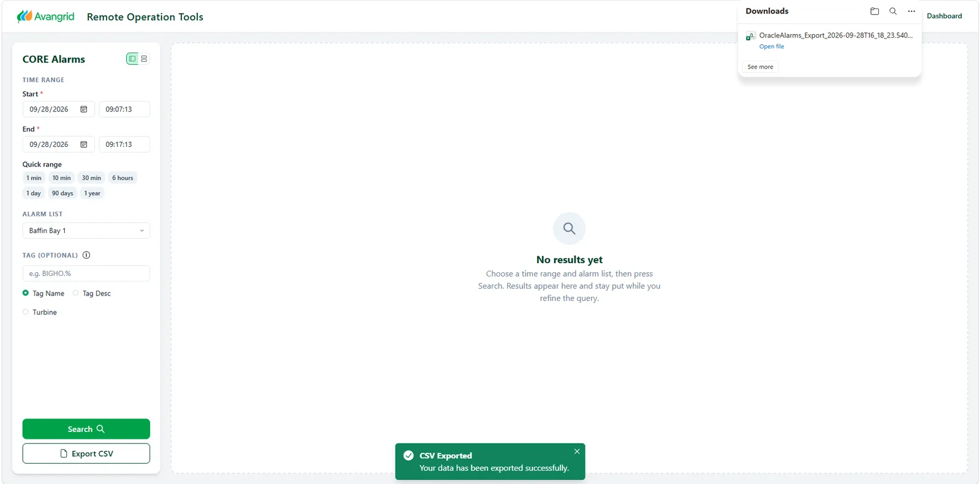Viewport: 980px width, 484px height.
Task: Click the exported CSV file icon
Action: click(x=750, y=37)
